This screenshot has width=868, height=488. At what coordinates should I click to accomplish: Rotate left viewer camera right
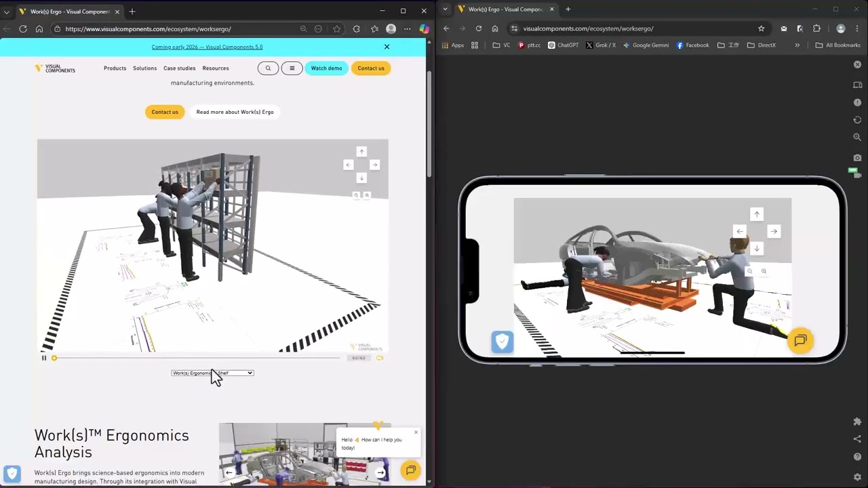374,165
